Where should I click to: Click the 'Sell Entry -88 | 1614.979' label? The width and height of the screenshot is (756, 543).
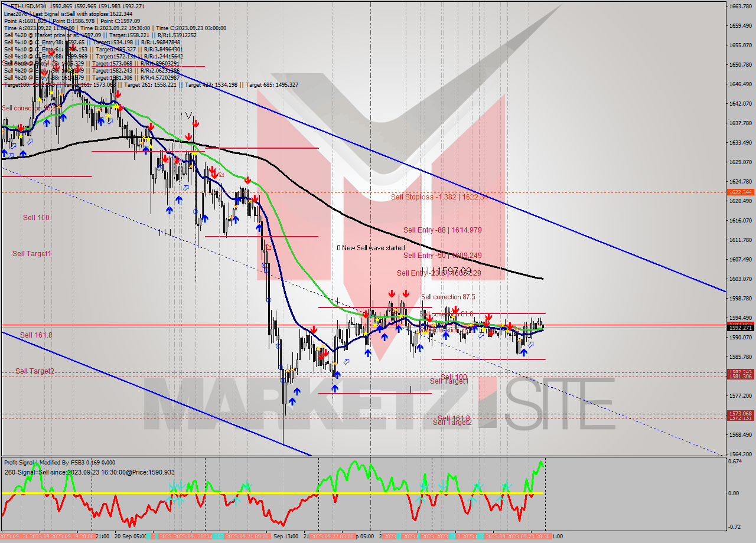pos(441,230)
